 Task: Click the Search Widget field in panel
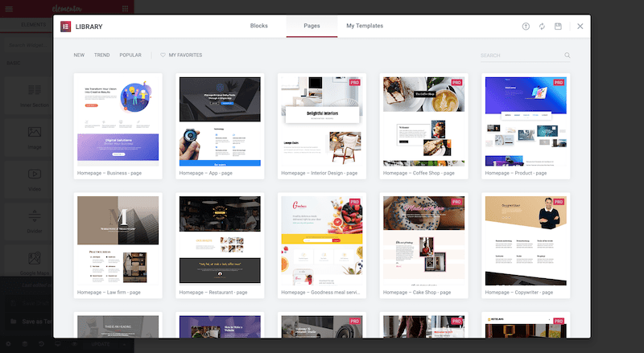(x=29, y=45)
